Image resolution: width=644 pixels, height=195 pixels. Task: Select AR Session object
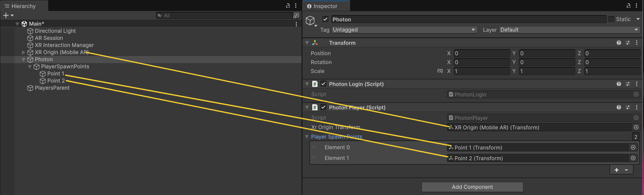pos(49,38)
